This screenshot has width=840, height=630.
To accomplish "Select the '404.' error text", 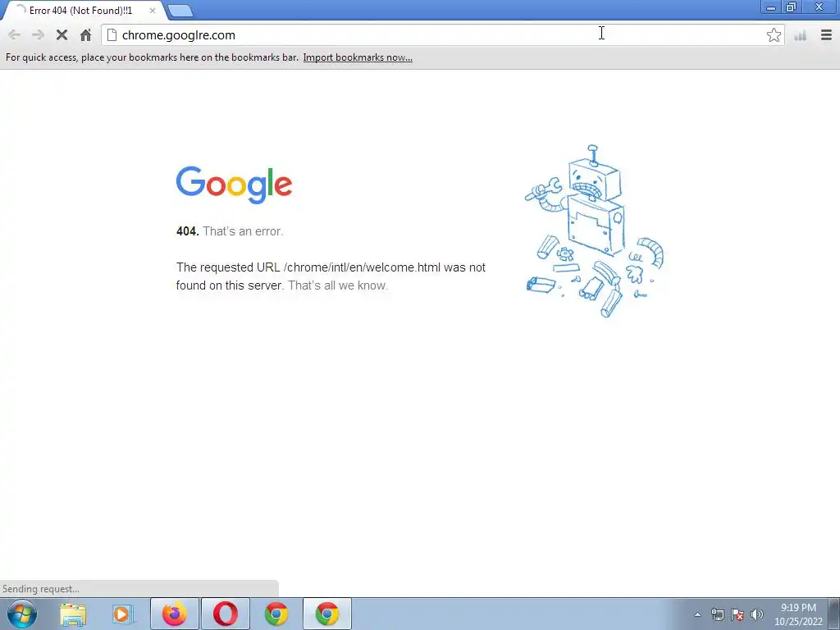I will coord(188,231).
